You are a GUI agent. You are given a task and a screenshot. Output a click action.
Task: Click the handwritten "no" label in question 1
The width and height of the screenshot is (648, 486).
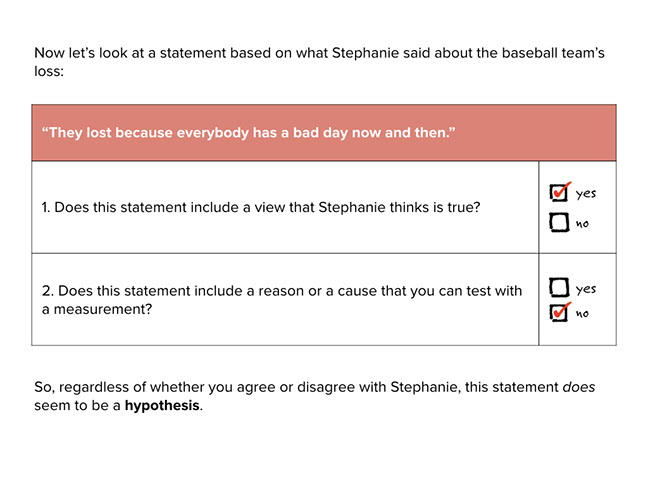click(x=582, y=224)
